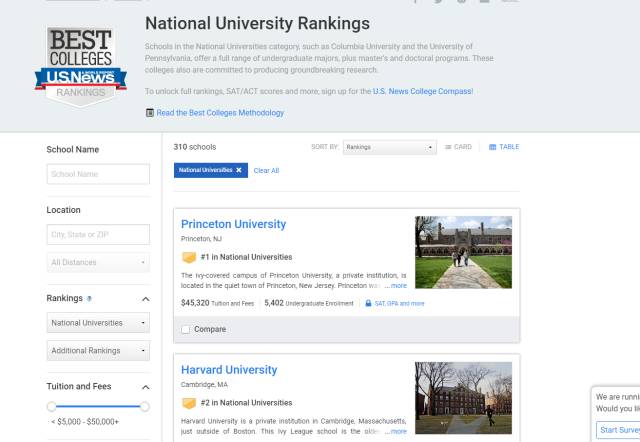Click the lock icon beside SAT, GPA and more

368,303
